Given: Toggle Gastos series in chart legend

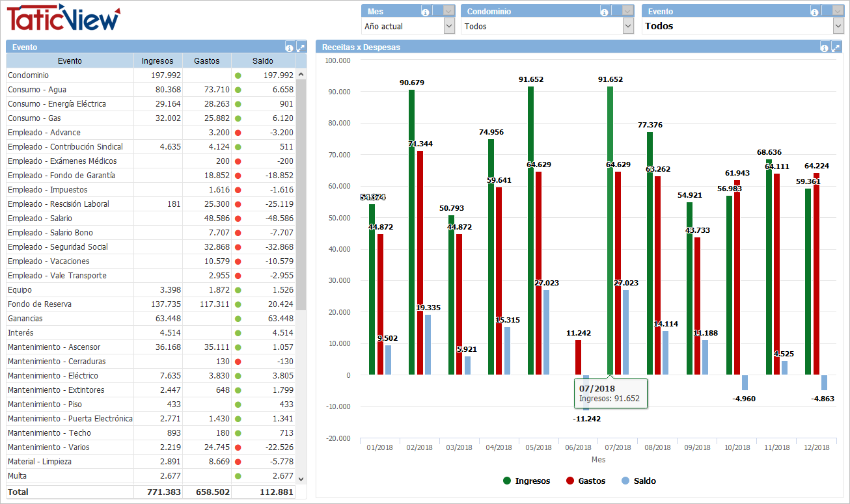Looking at the screenshot, I should pos(585,481).
